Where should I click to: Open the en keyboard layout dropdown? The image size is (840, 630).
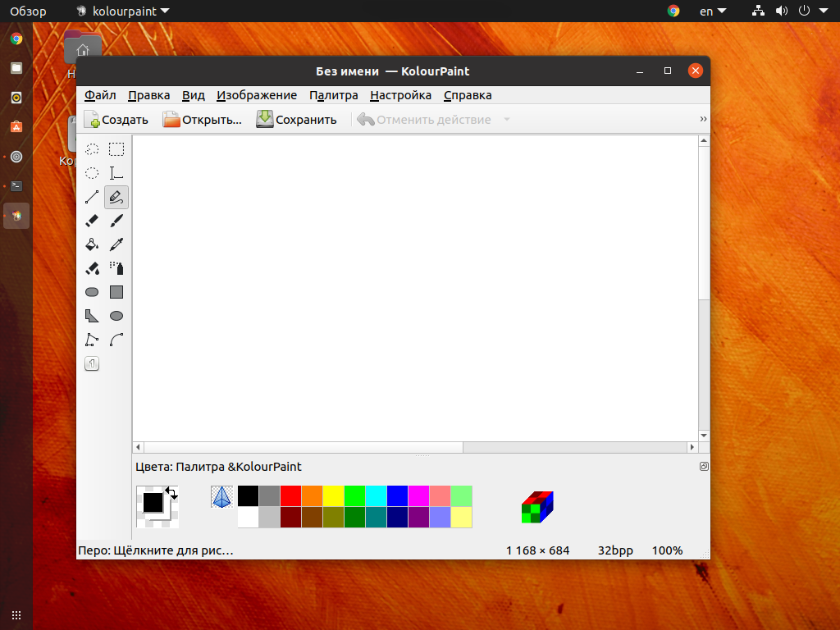(713, 11)
